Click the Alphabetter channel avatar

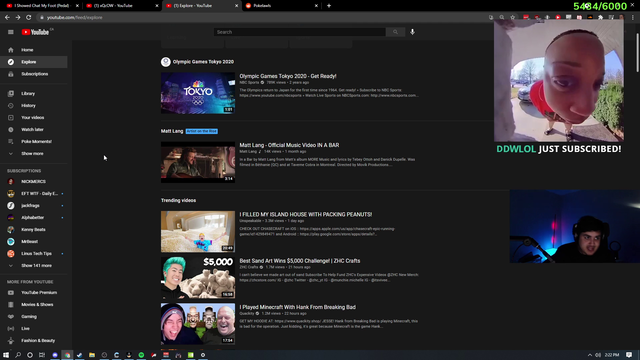(11, 218)
